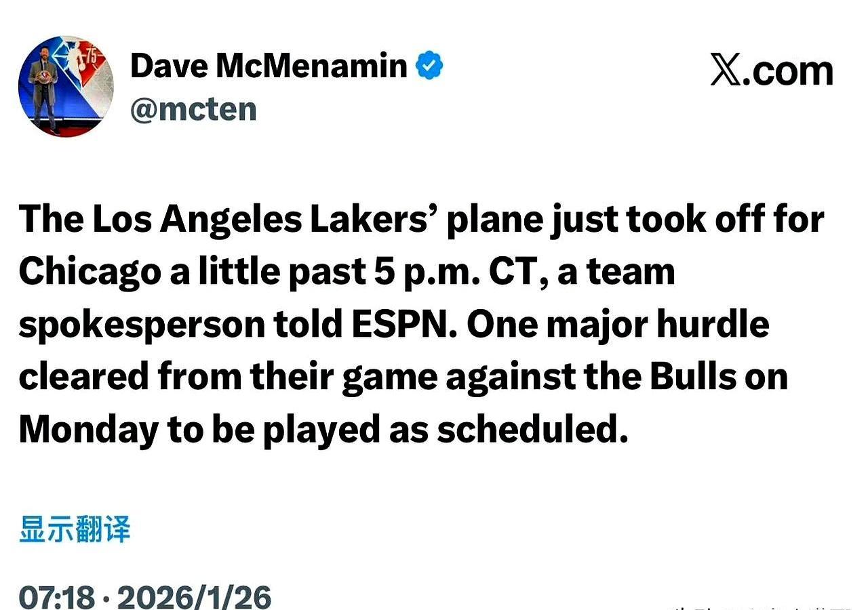Click the cut-off watermark text at bottom right
This screenshot has width=868, height=610.
[759, 605]
